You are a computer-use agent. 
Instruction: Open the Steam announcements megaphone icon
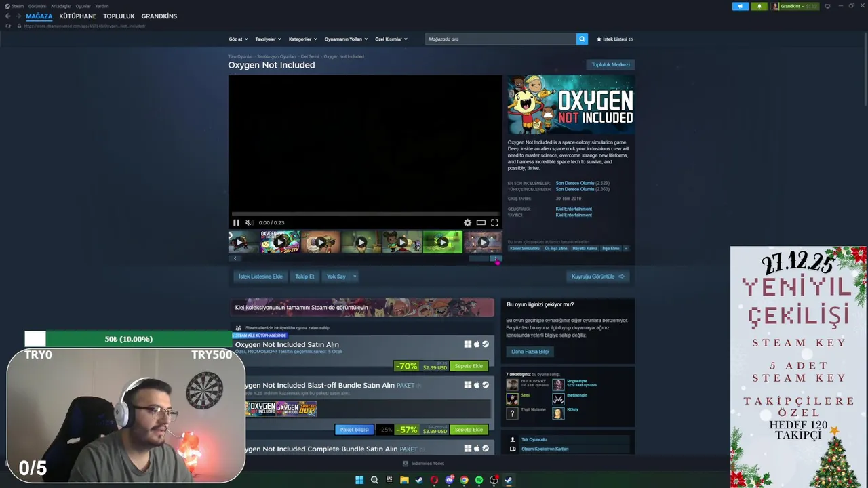(741, 6)
